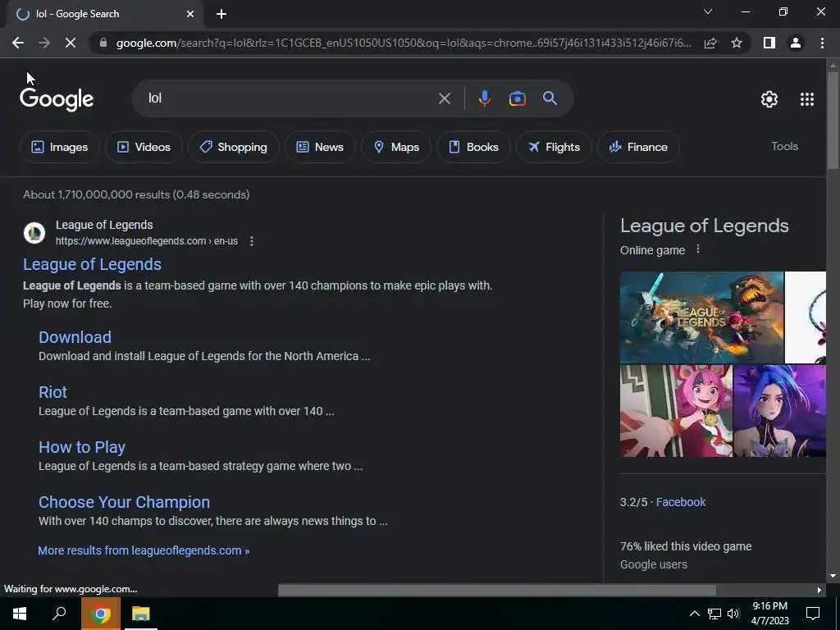
Task: Open a new browser tab
Action: tap(221, 14)
